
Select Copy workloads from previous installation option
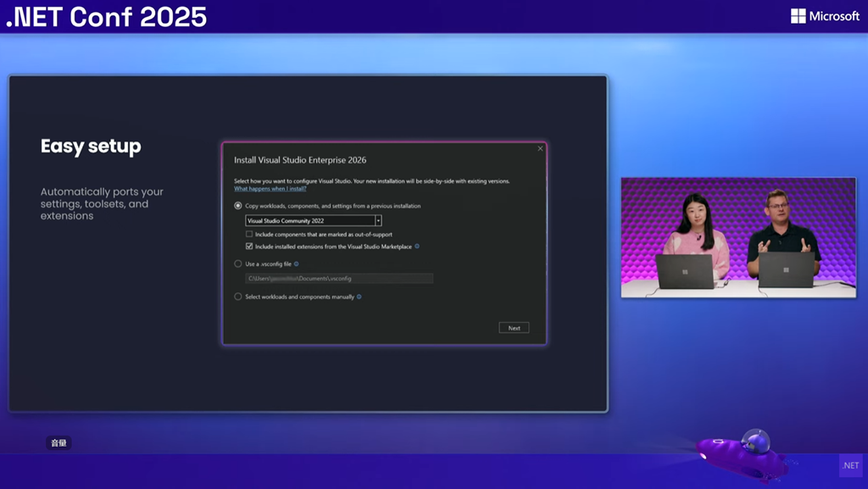(238, 206)
